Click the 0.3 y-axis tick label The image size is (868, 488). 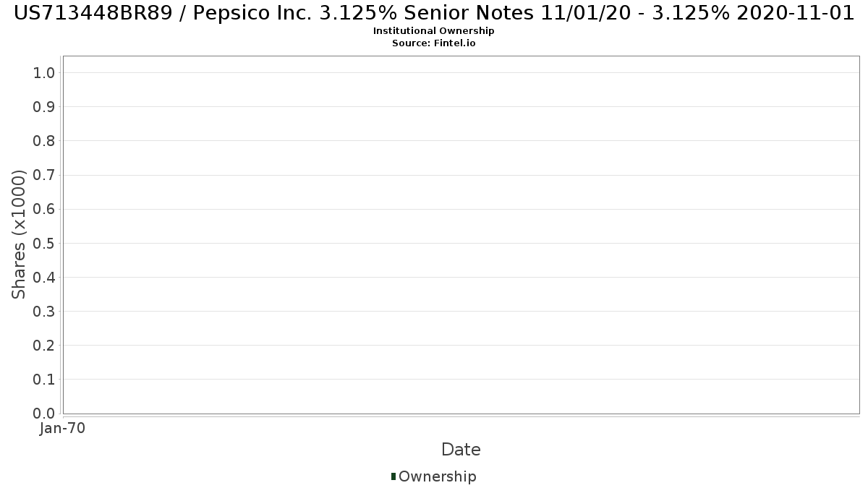pyautogui.click(x=44, y=311)
